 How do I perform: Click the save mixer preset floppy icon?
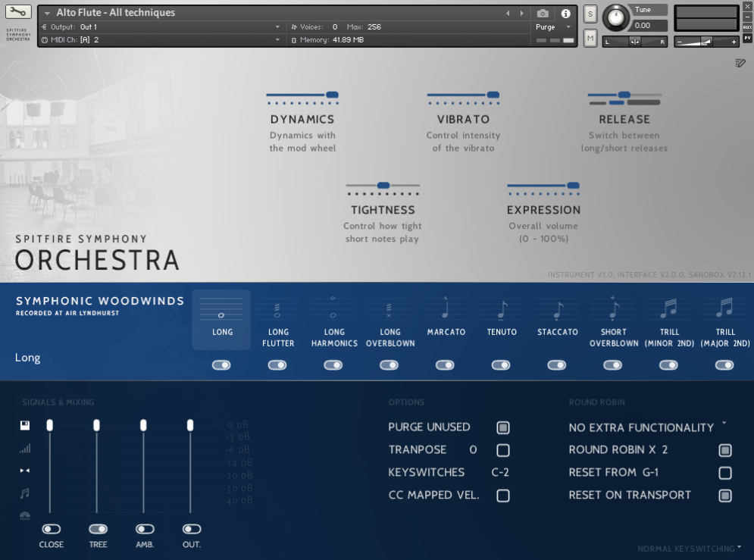[25, 426]
